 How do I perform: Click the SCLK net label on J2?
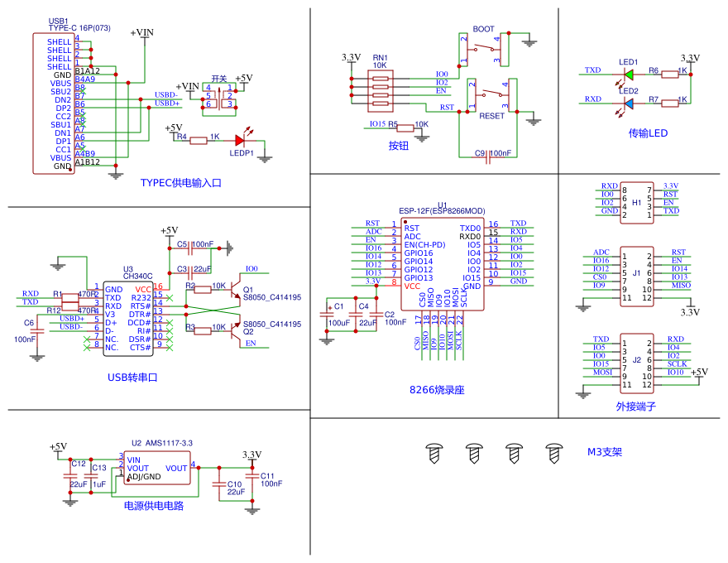click(x=677, y=364)
